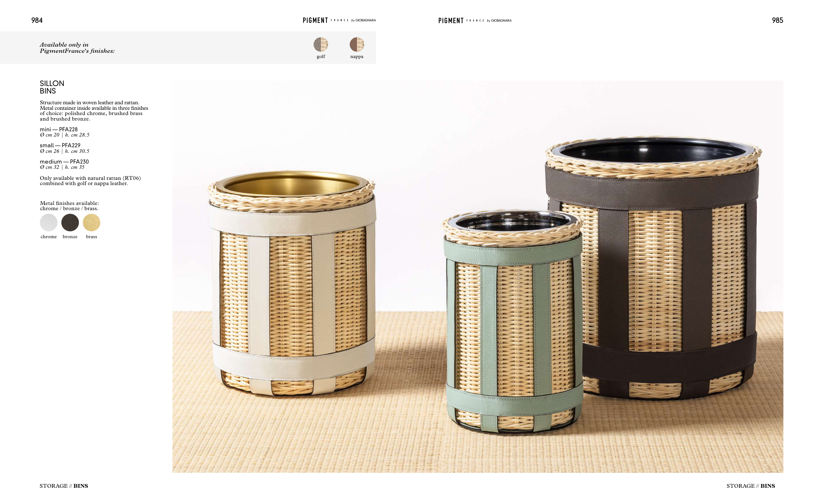Click page number 985
Image resolution: width=815 pixels, height=504 pixels.
(777, 20)
